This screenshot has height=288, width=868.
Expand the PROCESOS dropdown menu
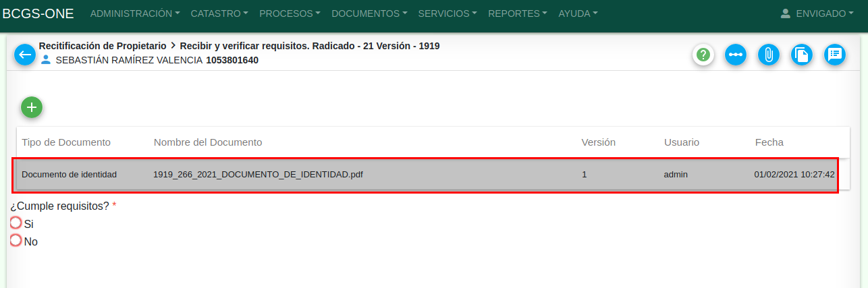290,13
